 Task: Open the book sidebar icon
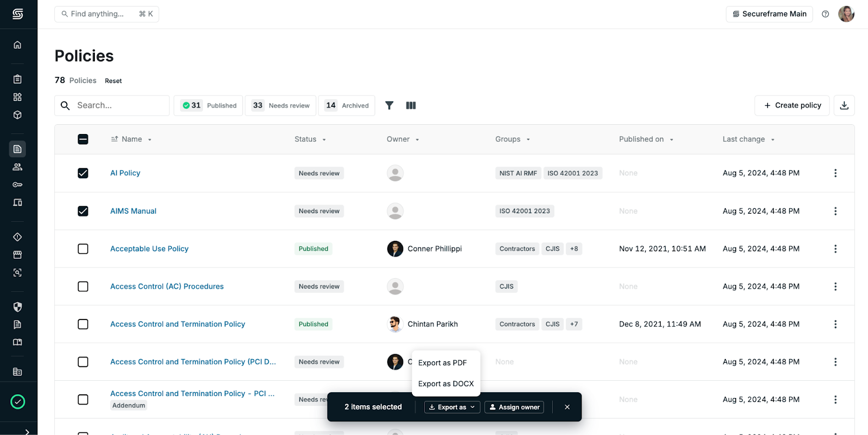tap(17, 342)
